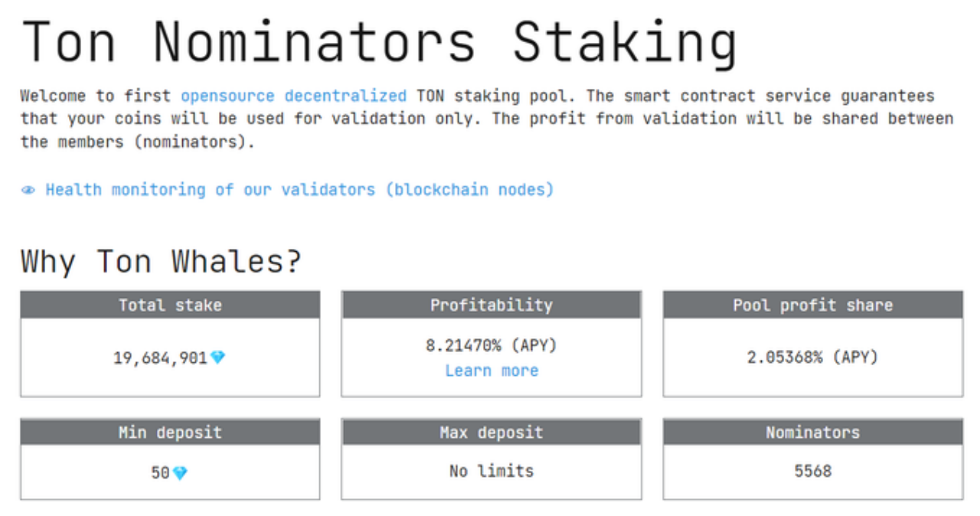Click the 2.05368% (APY) pool share value
The width and height of the screenshot is (980, 516).
coord(813,357)
